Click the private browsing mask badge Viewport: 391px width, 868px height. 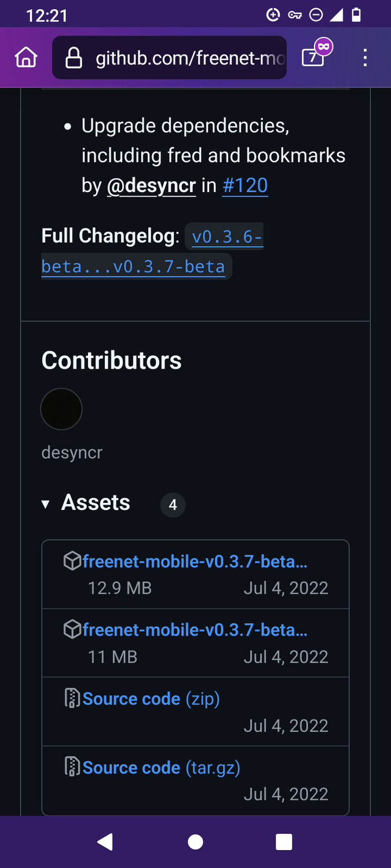pos(325,46)
